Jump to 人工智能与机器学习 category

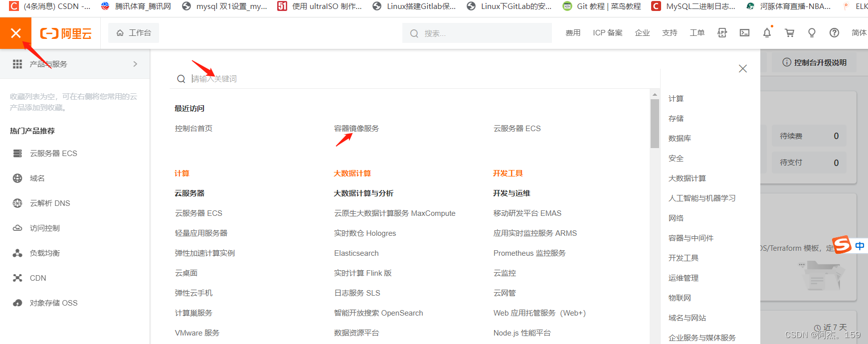[x=702, y=198]
